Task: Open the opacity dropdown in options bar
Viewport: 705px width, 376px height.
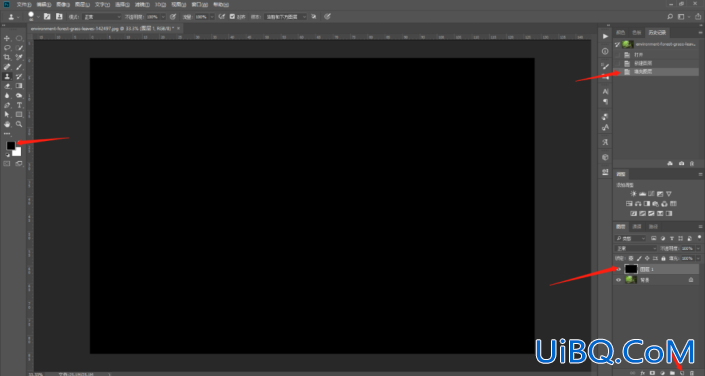Action: pos(162,17)
